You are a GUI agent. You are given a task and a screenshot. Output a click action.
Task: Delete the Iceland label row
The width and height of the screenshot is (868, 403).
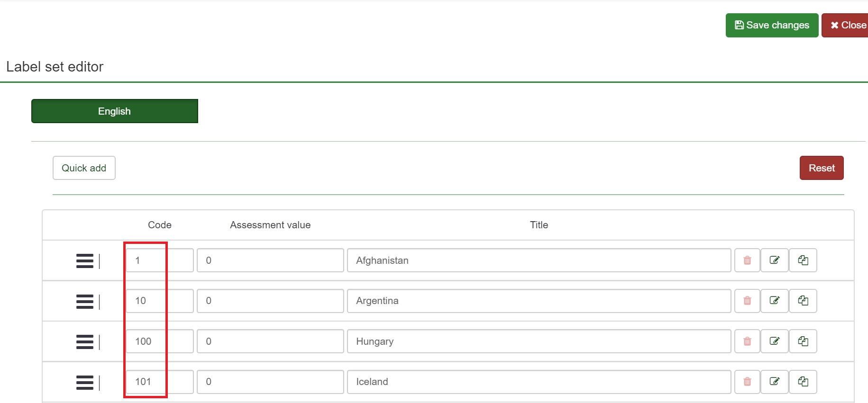pos(747,382)
